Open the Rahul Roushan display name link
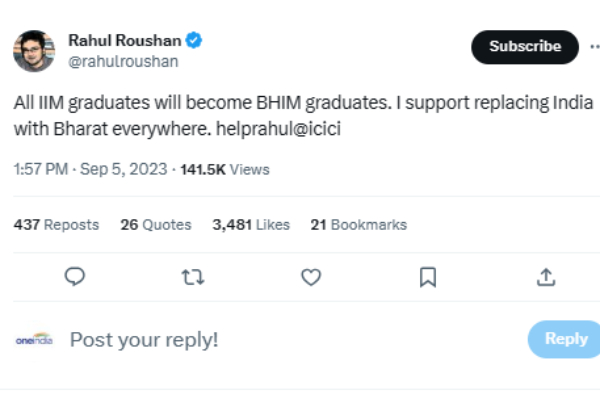This screenshot has height=400, width=600. pos(125,41)
